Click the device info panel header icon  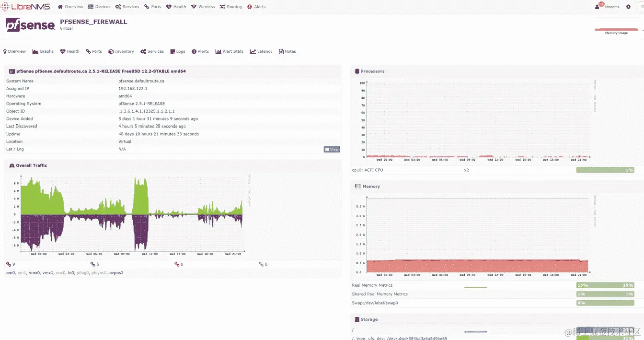[x=12, y=71]
